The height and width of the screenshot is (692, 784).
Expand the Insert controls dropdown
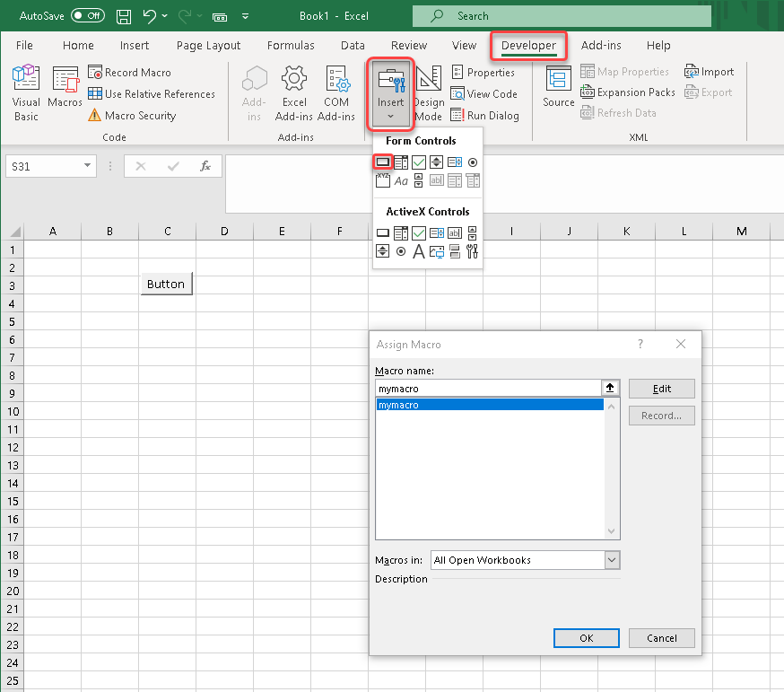391,93
